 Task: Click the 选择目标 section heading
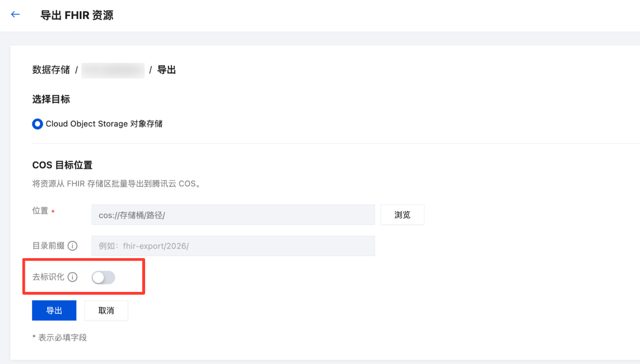pyautogui.click(x=51, y=100)
